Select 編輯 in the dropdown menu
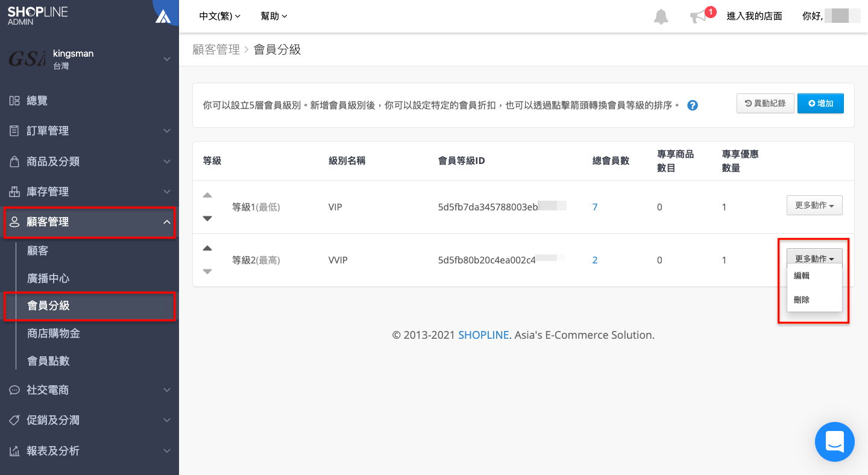Viewport: 868px width, 475px height. 814,276
